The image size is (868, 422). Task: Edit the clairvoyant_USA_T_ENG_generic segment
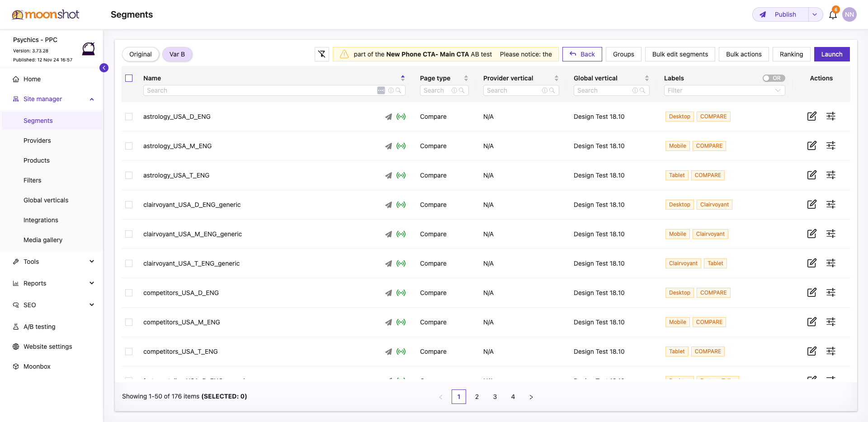coord(812,263)
